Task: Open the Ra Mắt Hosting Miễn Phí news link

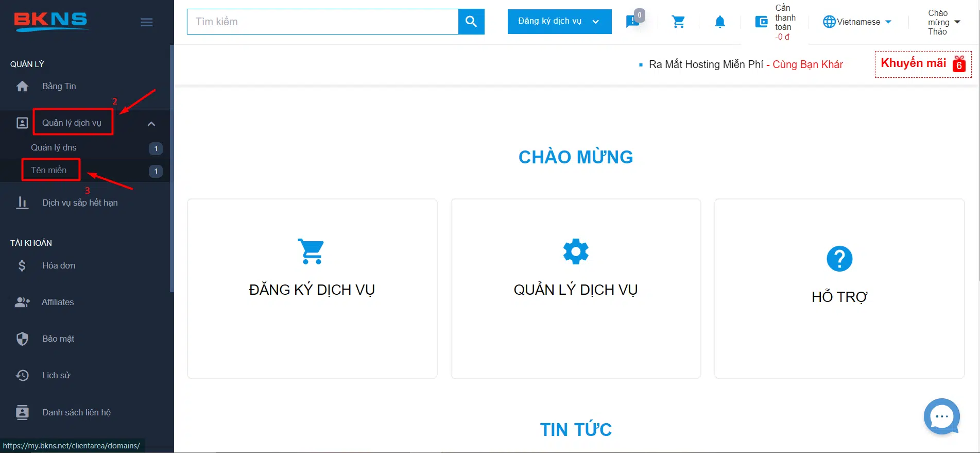Action: point(746,64)
